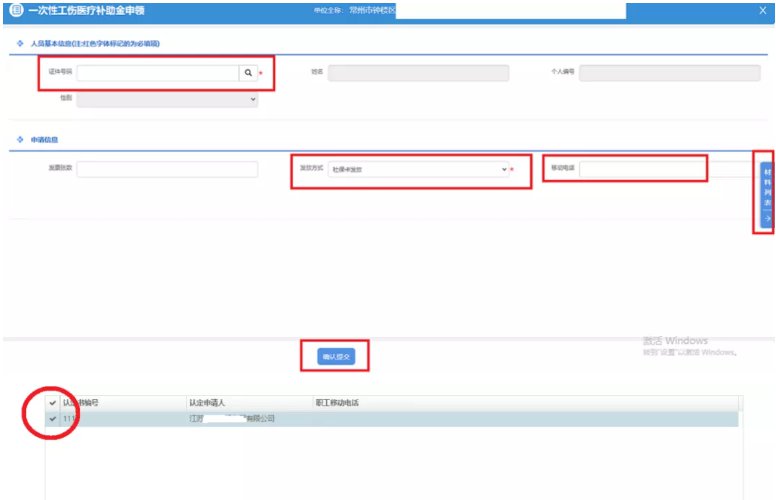Close the 一次性工伤医疗补助金申领 dialog
The image size is (776, 500).
coord(763,11)
